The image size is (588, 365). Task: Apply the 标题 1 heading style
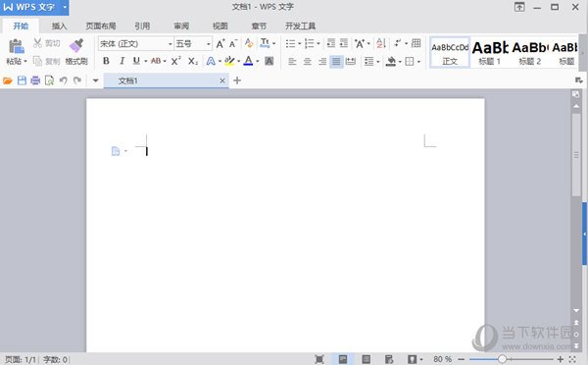[x=490, y=53]
